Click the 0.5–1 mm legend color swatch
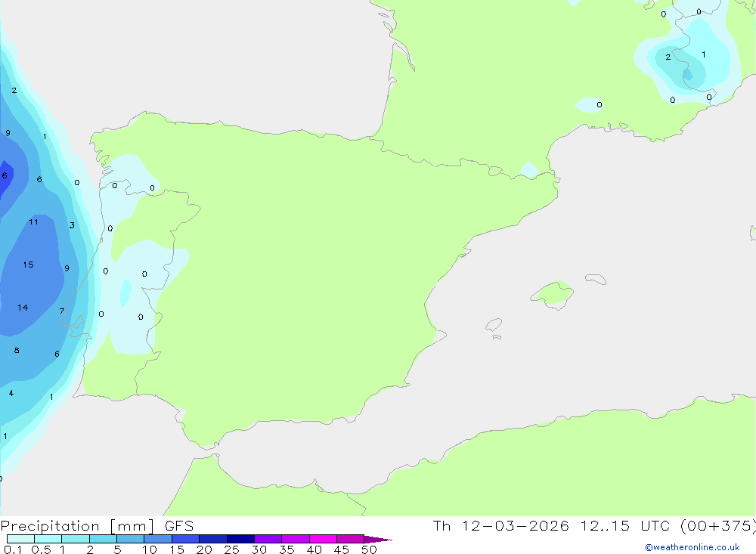This screenshot has width=756, height=554. click(48, 539)
